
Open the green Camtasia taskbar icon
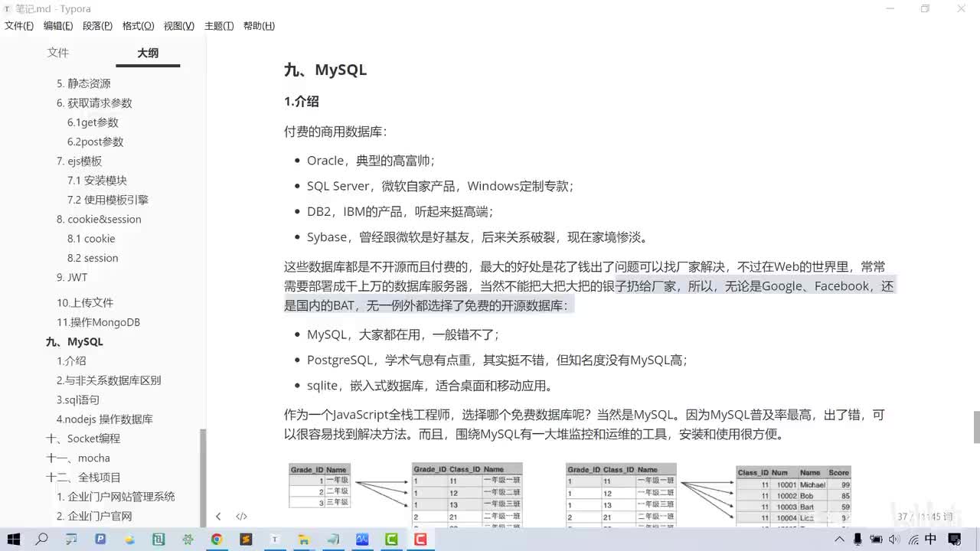391,540
